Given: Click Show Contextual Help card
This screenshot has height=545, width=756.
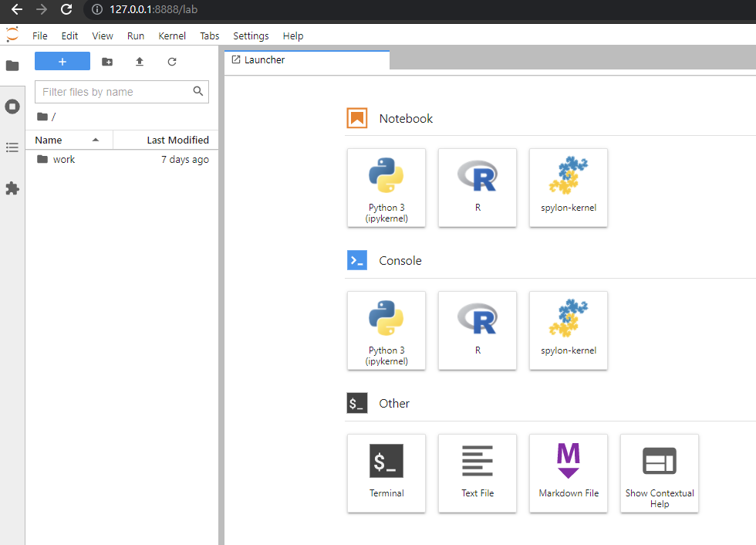Looking at the screenshot, I should pos(660,473).
